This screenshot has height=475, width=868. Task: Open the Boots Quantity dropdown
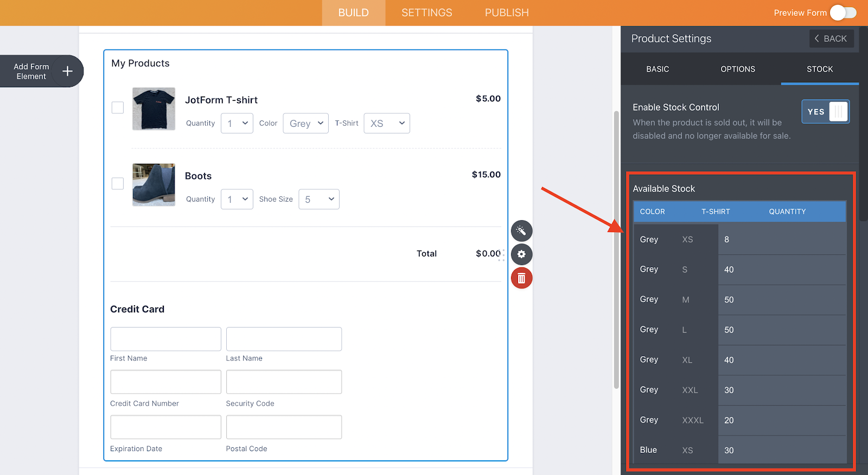point(237,199)
